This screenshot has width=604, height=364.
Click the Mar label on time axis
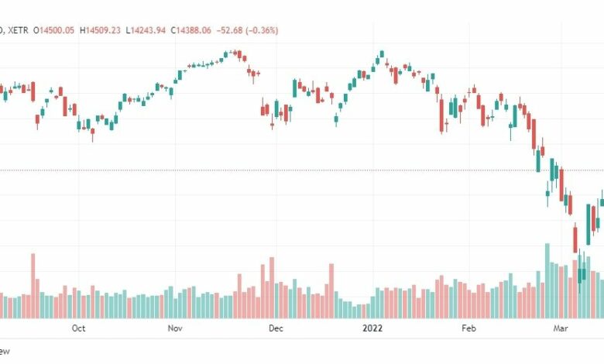tap(561, 328)
